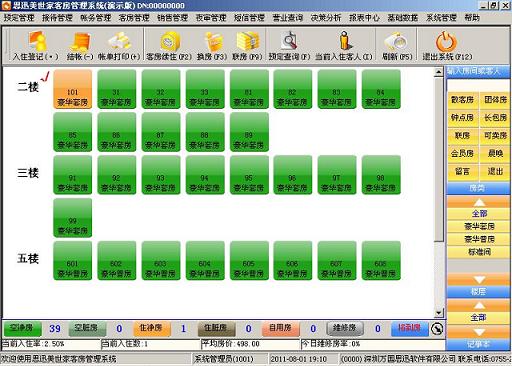The image size is (512, 366).
Task: Toggle the 维修房 maintenance room status filter
Action: click(x=345, y=329)
